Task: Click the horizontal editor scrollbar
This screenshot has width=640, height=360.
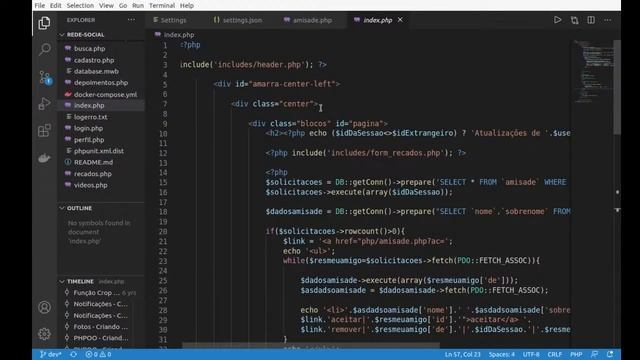Action: click(x=311, y=345)
